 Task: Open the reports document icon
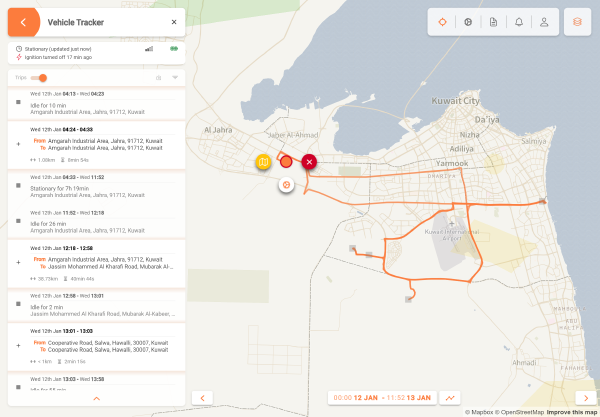pyautogui.click(x=493, y=22)
